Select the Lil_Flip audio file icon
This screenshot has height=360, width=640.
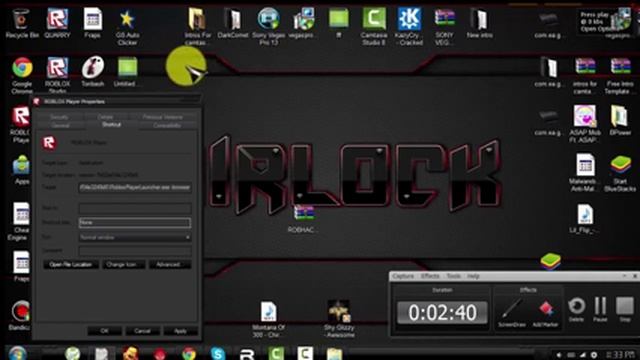pyautogui.click(x=585, y=218)
